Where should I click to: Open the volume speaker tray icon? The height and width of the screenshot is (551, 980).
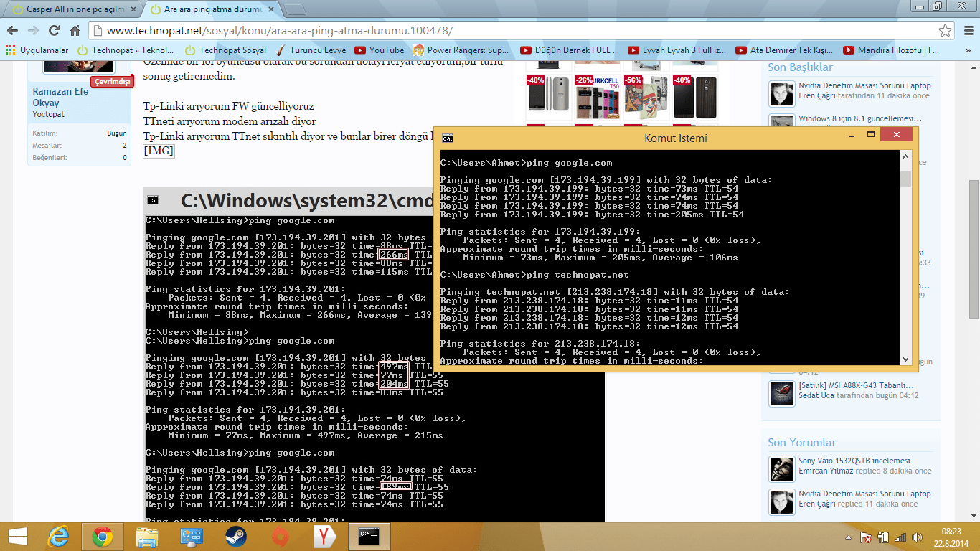[x=917, y=537]
